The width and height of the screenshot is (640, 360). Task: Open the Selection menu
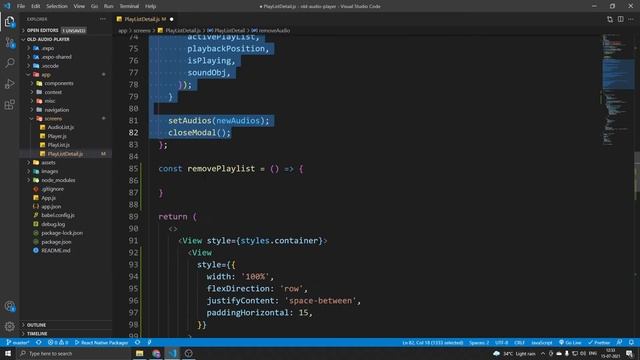pyautogui.click(x=57, y=6)
